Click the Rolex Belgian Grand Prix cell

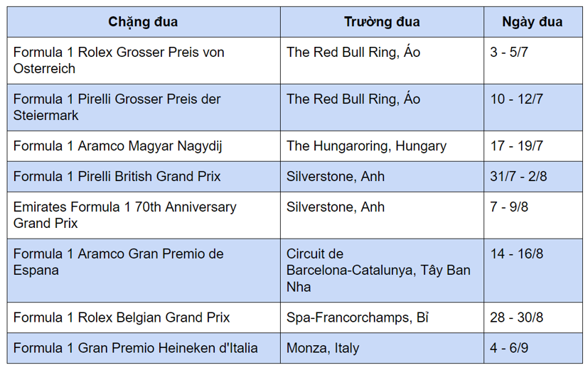pyautogui.click(x=122, y=317)
